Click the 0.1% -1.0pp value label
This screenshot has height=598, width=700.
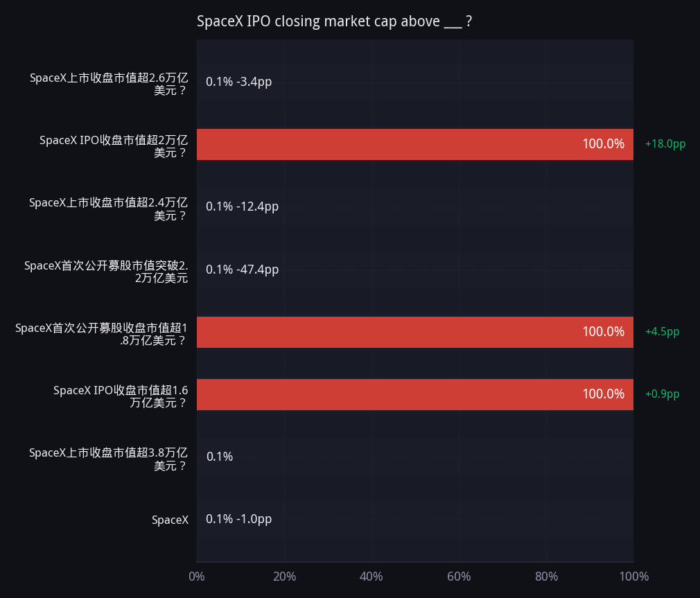239,520
